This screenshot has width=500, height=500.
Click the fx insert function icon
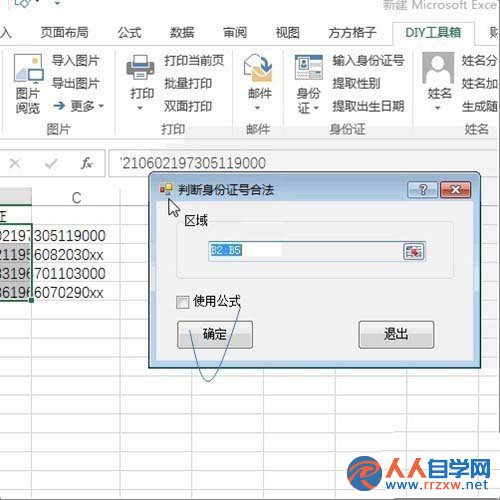coord(87,163)
